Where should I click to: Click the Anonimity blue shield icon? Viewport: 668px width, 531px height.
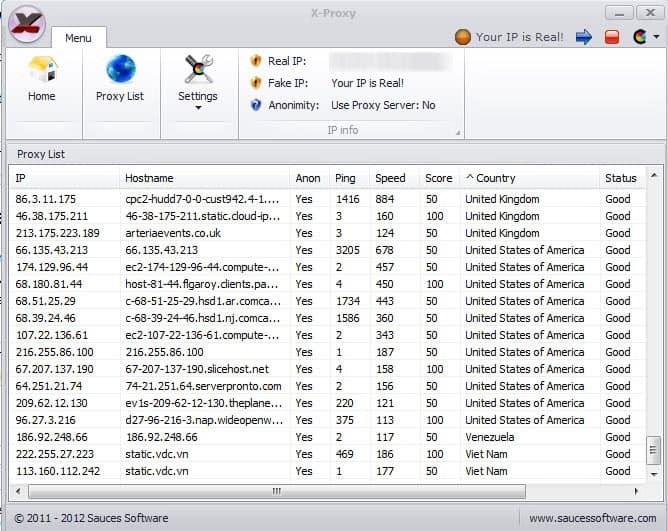pyautogui.click(x=256, y=105)
